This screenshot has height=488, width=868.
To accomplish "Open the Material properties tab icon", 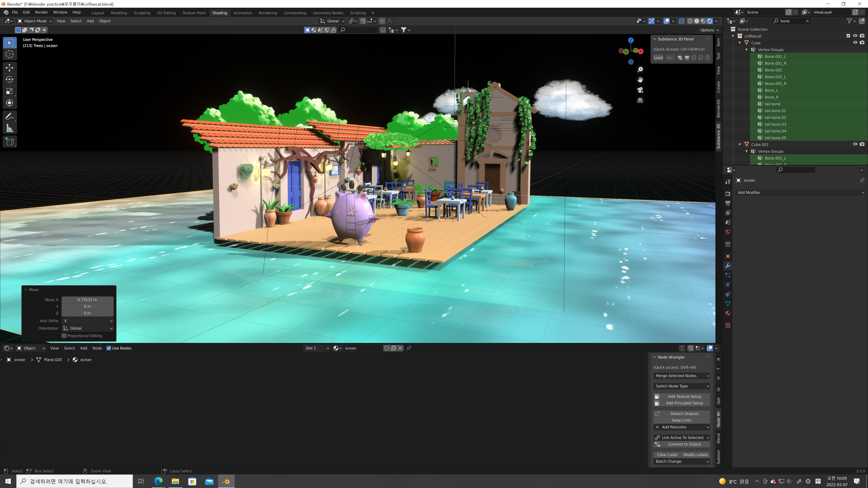I will coord(728,313).
